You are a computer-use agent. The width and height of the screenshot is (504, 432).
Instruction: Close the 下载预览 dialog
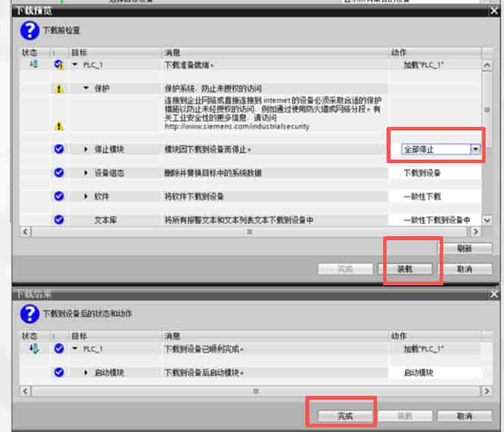tap(494, 11)
